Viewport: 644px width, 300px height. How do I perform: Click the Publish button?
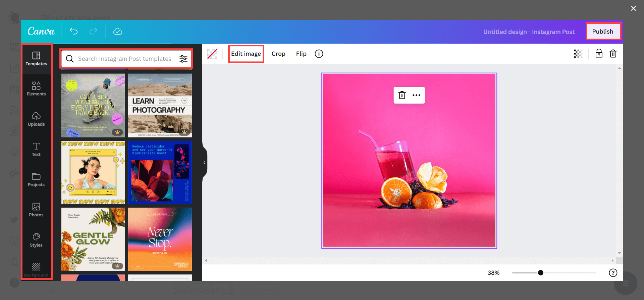point(602,32)
